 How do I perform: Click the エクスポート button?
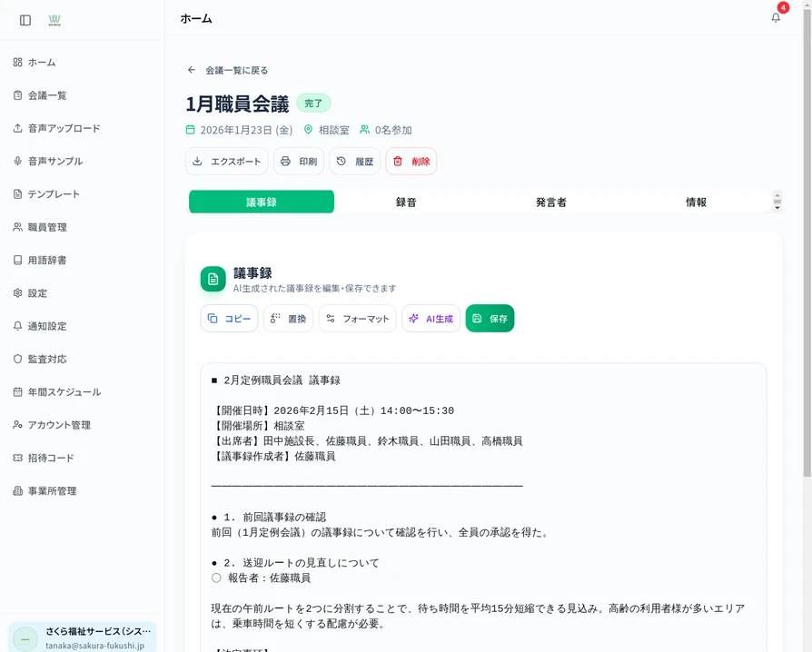coord(227,161)
